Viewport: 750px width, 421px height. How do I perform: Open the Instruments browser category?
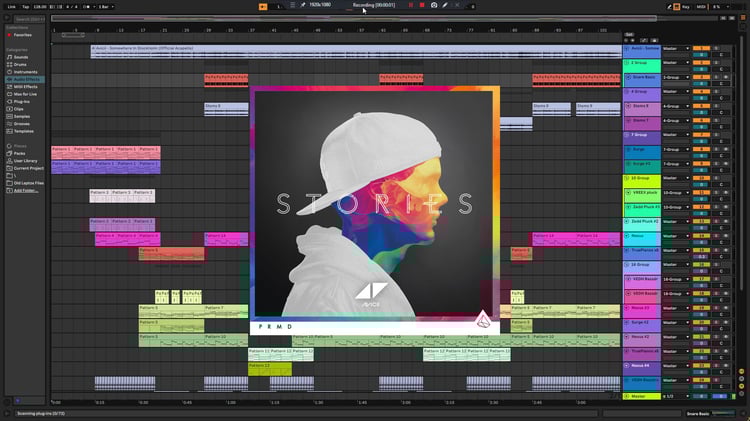coord(25,72)
